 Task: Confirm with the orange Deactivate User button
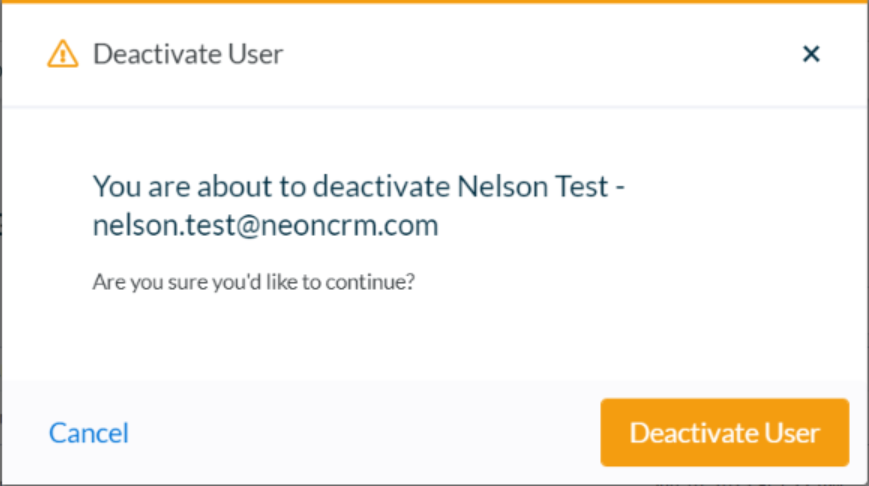[724, 432]
